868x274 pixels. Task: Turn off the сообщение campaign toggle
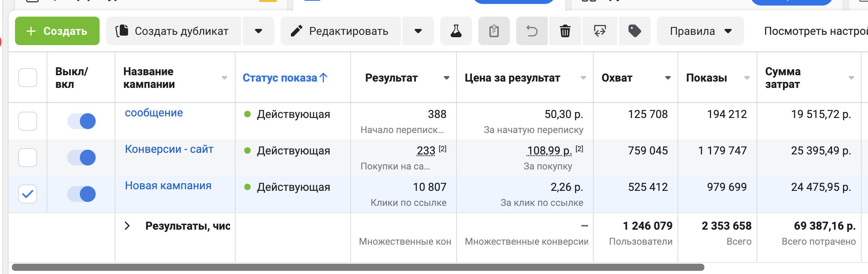point(81,121)
